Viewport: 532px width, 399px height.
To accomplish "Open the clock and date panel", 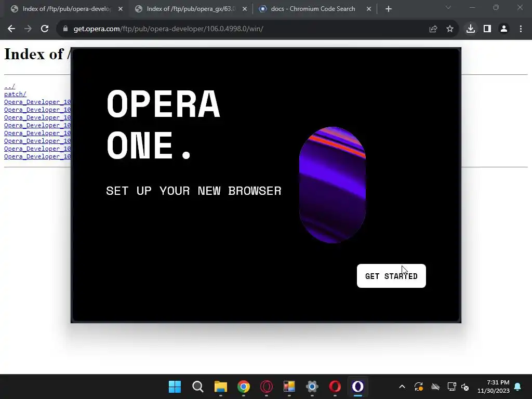I will (x=494, y=387).
